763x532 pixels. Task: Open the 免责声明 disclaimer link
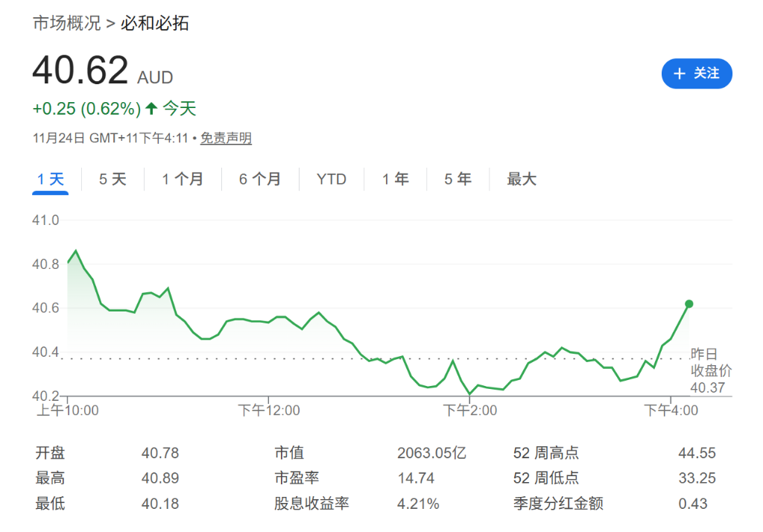coord(226,139)
